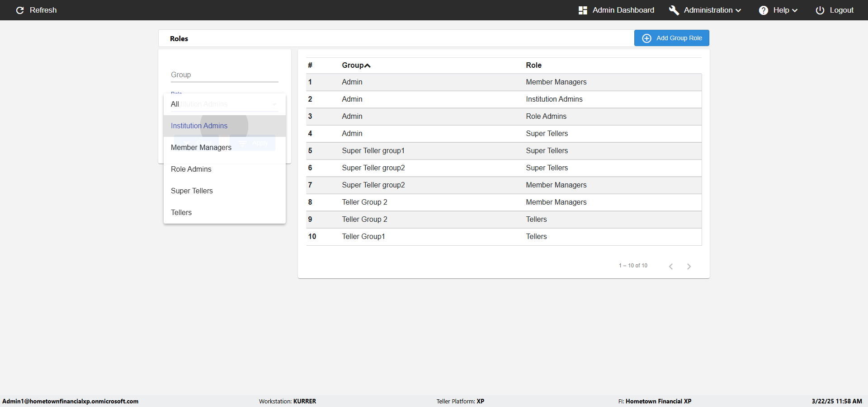Go to the next page arrow
Screen dimensions: 868x407
[689, 266]
